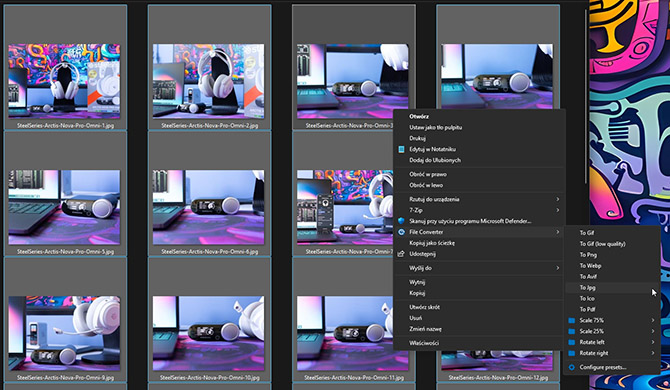
Task: Choose Wytnij from the context menu
Action: (479, 282)
